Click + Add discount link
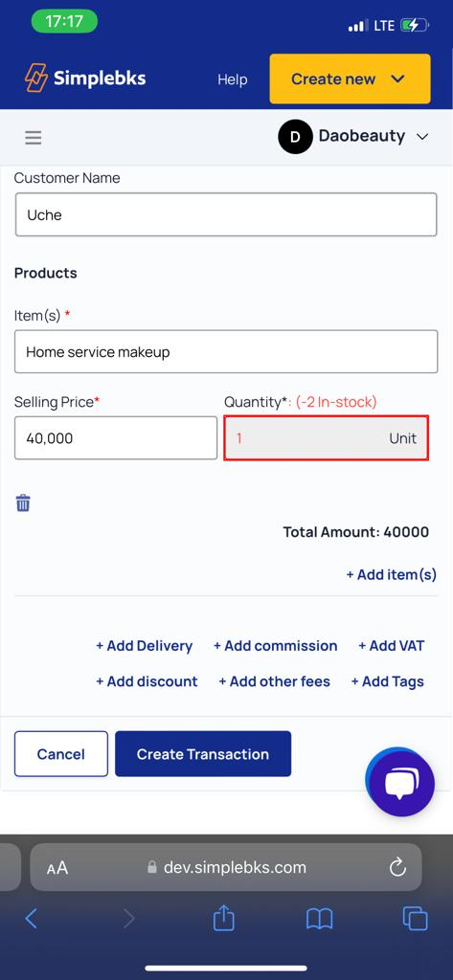The image size is (453, 980). pos(147,681)
